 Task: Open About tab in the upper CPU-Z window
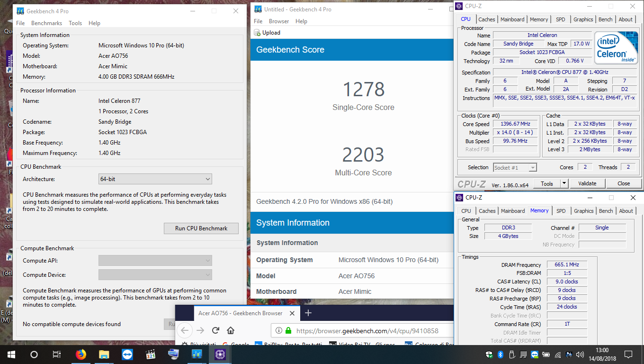click(626, 19)
